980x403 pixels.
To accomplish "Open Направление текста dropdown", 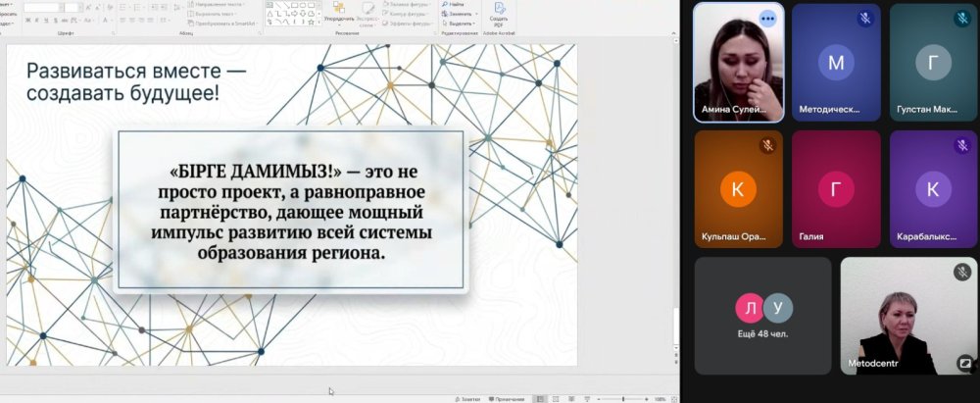I will tap(218, 4).
